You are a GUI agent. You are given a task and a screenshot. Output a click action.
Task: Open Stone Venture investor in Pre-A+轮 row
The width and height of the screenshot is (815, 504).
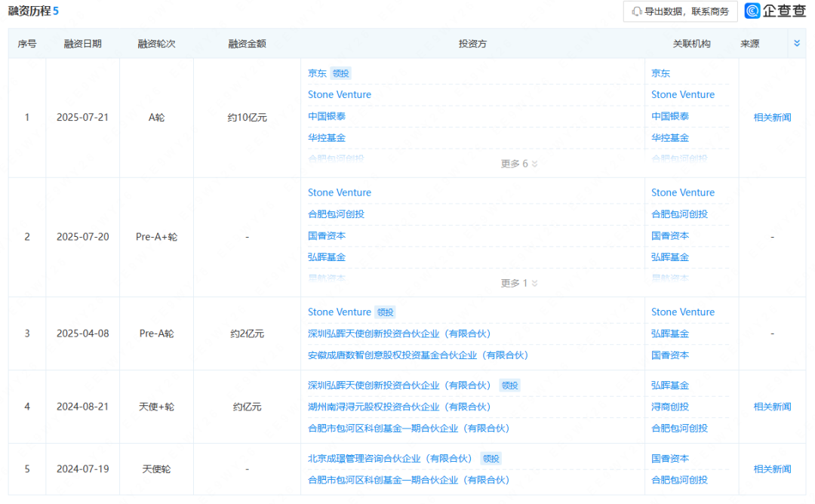click(x=340, y=192)
